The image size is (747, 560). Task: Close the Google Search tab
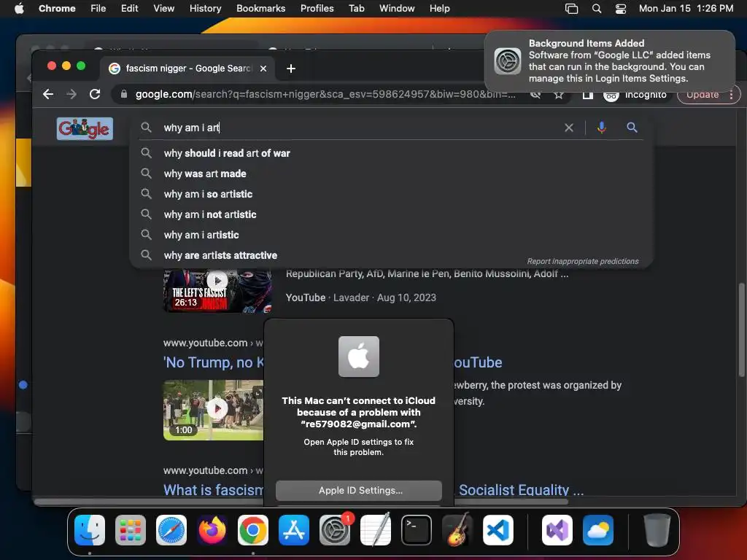coord(263,69)
